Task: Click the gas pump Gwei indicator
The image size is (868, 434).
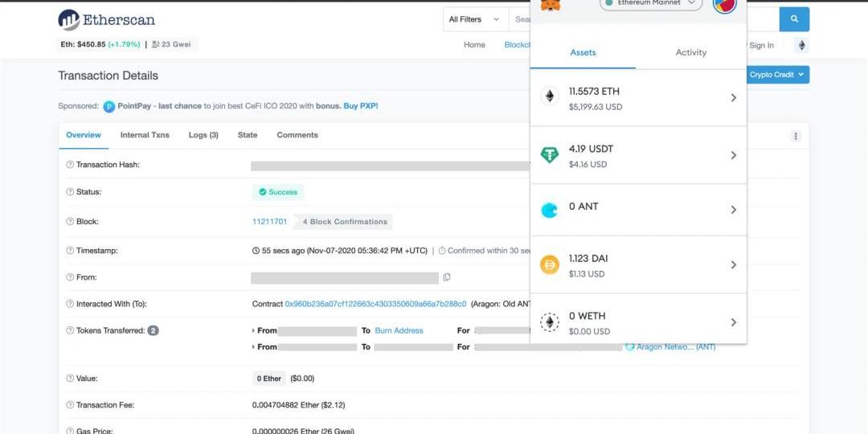Action: (x=171, y=44)
